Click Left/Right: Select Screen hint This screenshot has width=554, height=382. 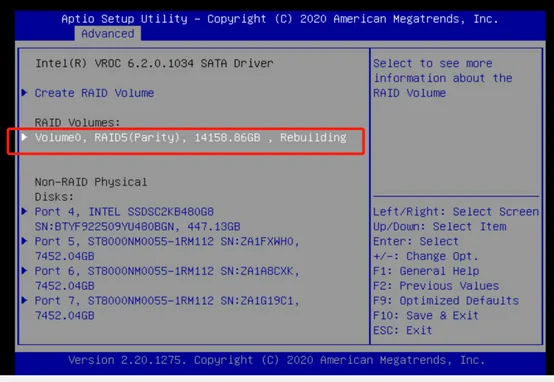pyautogui.click(x=456, y=212)
